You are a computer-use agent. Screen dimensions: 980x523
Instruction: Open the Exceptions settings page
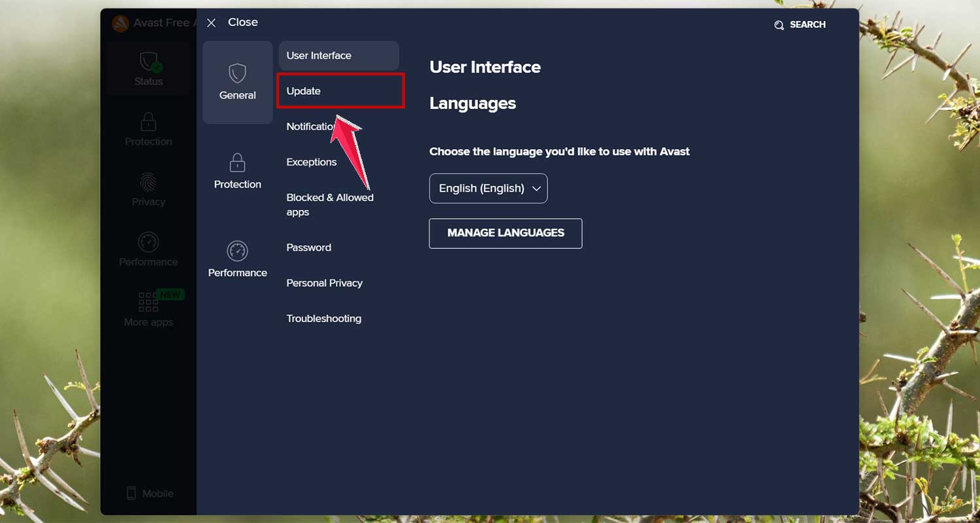[x=312, y=161]
